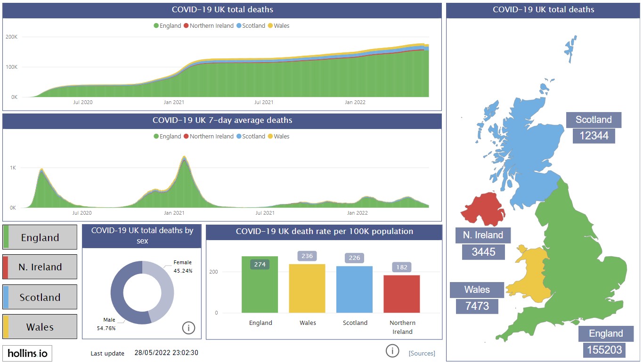Click the red N. Ireland swatch in the sidebar legend
This screenshot has width=643, height=364.
(x=6, y=267)
